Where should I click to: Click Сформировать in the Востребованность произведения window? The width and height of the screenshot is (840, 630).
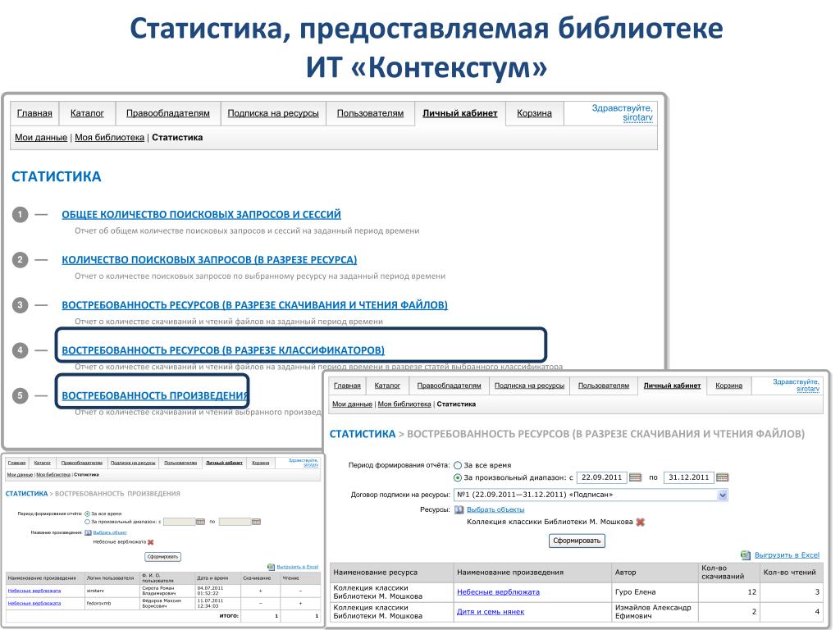click(x=163, y=557)
